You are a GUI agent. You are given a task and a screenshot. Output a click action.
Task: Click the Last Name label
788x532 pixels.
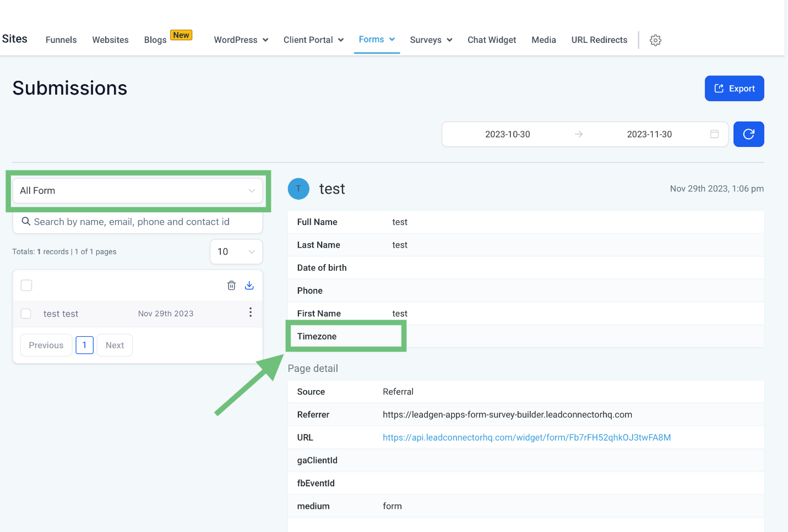point(319,245)
